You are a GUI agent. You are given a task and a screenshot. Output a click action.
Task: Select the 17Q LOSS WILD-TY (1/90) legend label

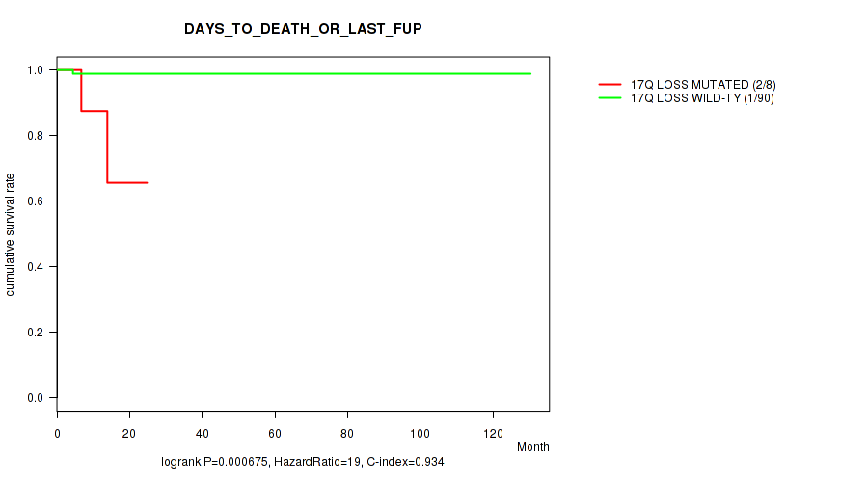[702, 98]
